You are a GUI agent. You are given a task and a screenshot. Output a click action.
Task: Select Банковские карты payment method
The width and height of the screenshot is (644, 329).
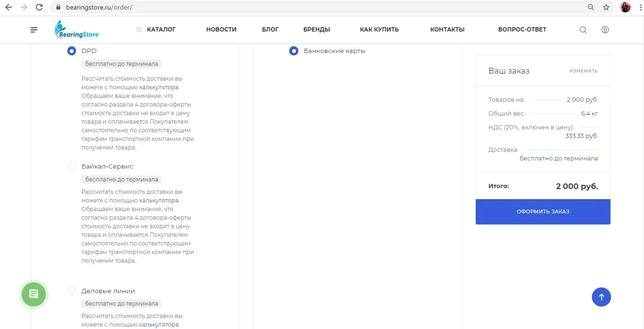pyautogui.click(x=294, y=51)
